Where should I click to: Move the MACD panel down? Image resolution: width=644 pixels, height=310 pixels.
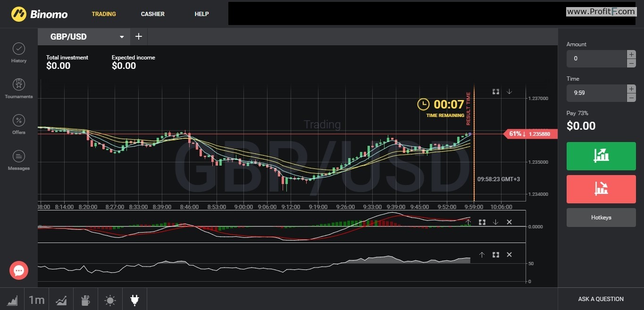click(x=495, y=222)
